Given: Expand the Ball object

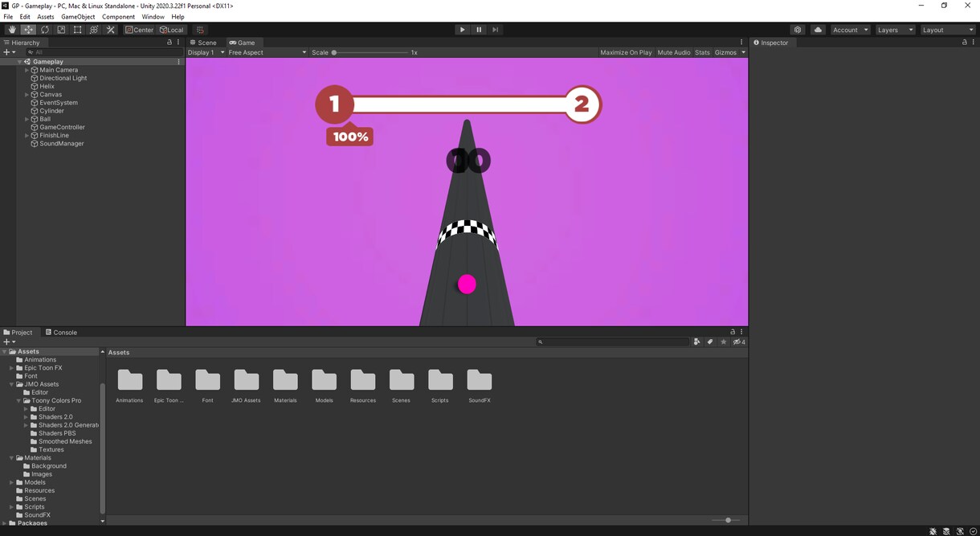Looking at the screenshot, I should pyautogui.click(x=27, y=119).
